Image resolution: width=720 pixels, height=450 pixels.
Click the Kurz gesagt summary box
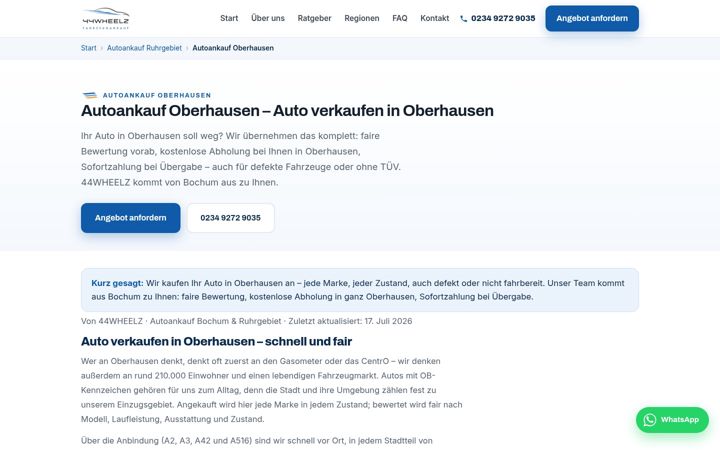360,290
